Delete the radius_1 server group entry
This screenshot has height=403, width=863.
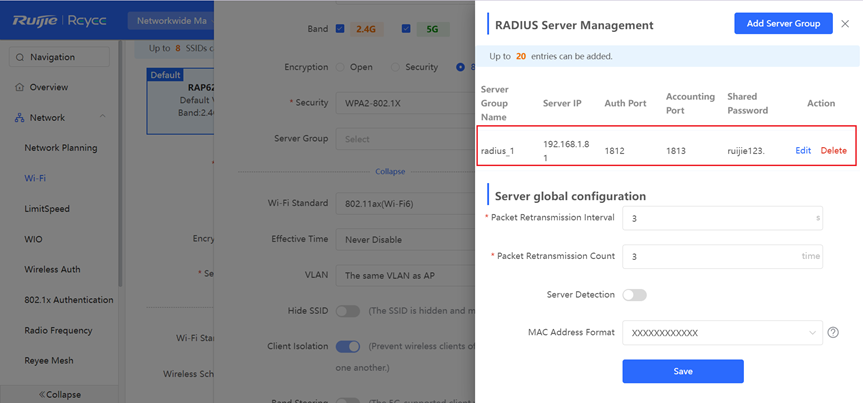(x=833, y=150)
